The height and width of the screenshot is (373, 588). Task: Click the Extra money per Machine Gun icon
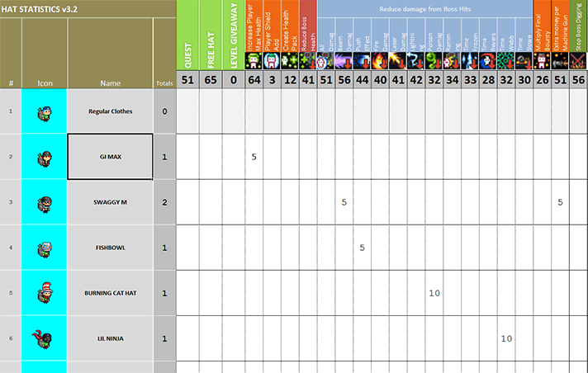[x=560, y=61]
